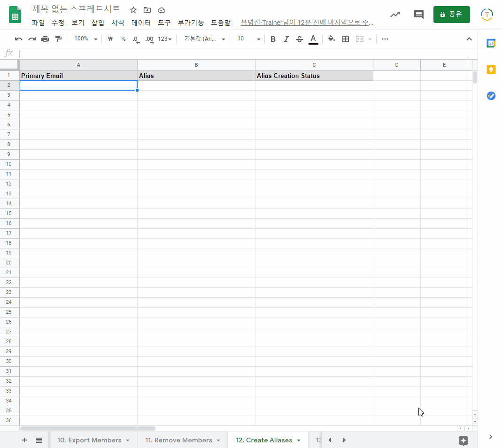Open the last edit history link

point(307,23)
